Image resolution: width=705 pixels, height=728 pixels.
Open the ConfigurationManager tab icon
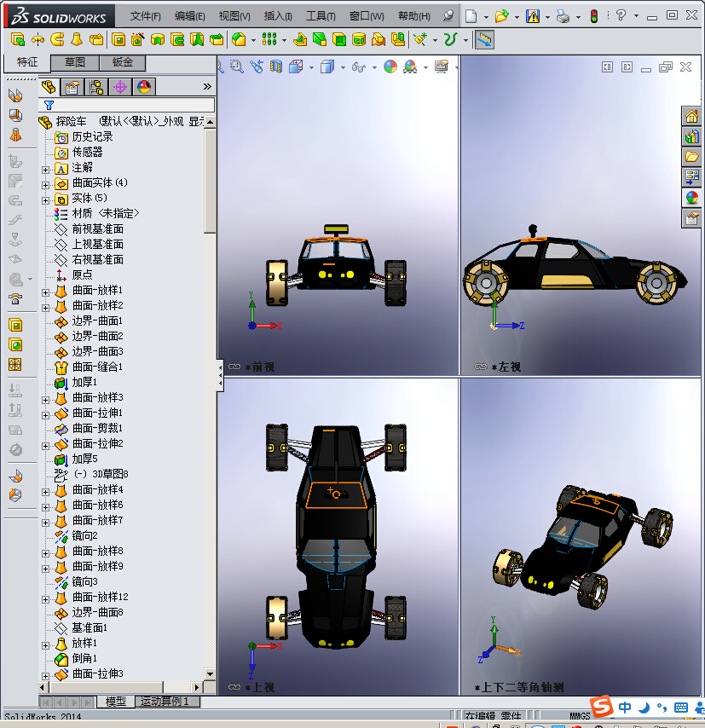(96, 87)
